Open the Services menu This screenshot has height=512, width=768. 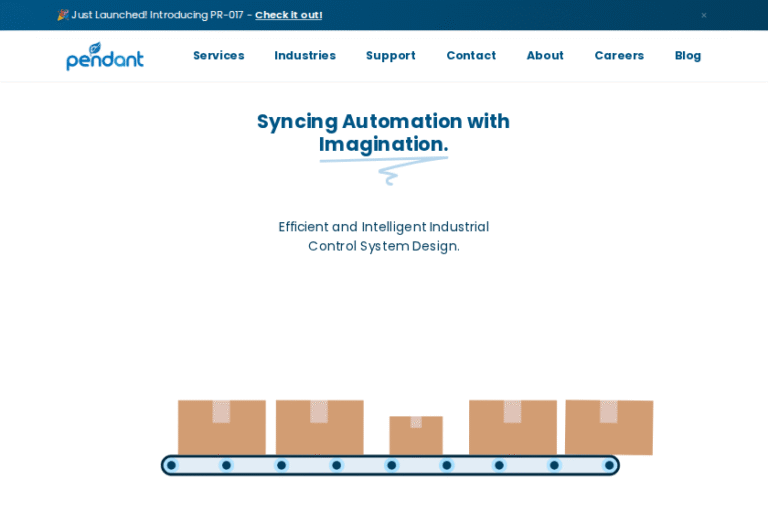pyautogui.click(x=218, y=56)
